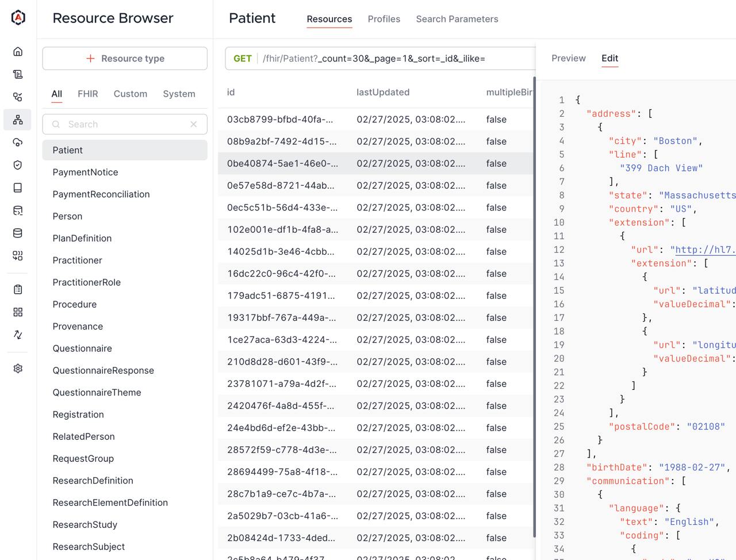Screen dimensions: 736x560
Task: Click the Resource type button
Action: [x=125, y=59]
